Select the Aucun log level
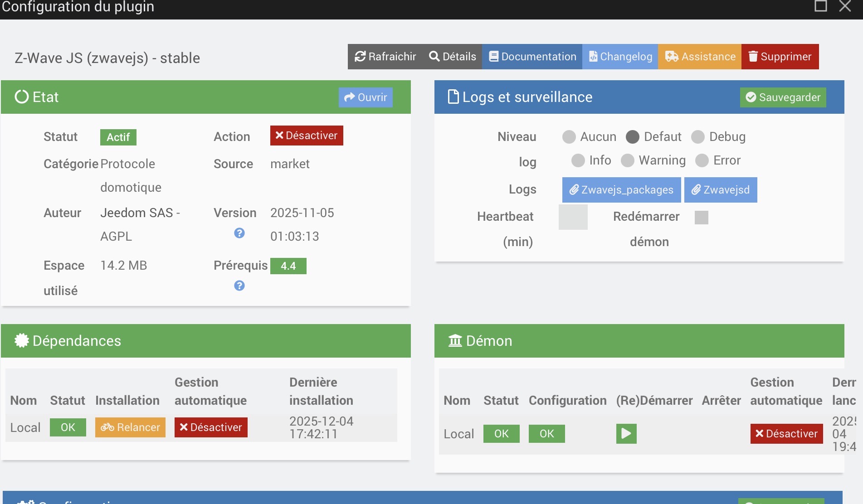The height and width of the screenshot is (504, 863). [x=569, y=137]
